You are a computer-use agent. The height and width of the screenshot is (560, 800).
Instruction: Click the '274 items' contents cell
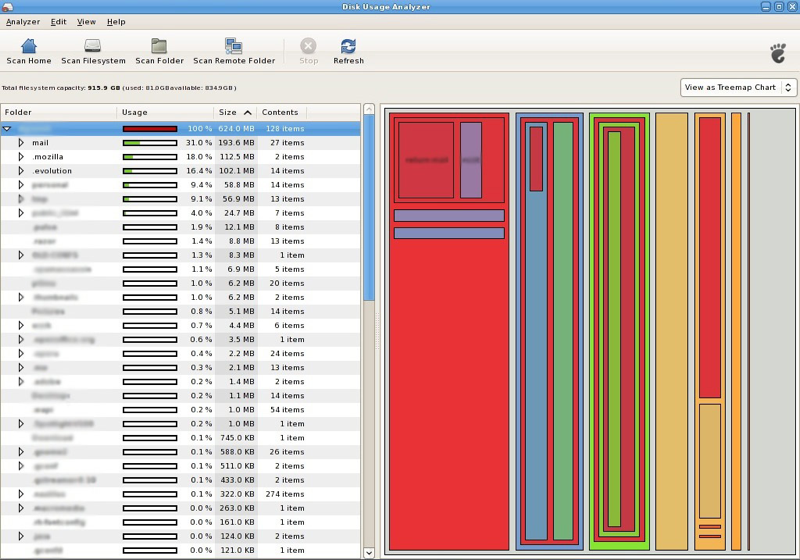(x=285, y=494)
